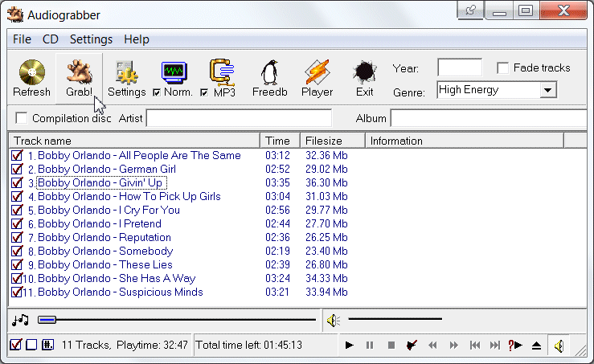Uncheck track 1 All People Are The Same
Screen dimensions: 594x364
point(17,155)
